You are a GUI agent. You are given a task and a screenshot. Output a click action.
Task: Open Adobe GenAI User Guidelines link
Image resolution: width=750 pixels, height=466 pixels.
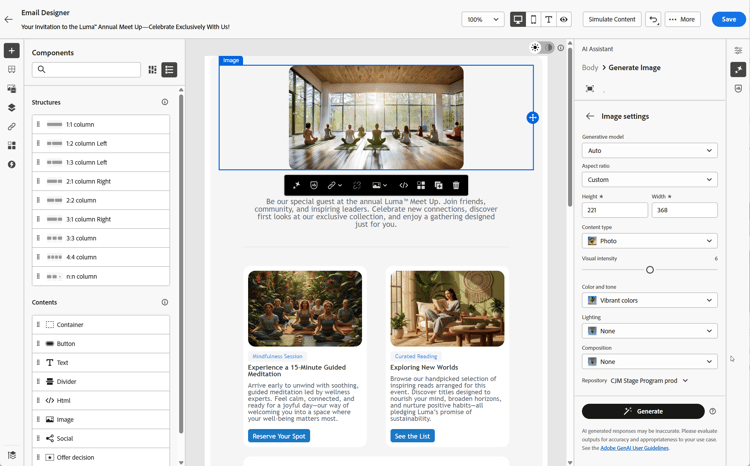coord(634,448)
